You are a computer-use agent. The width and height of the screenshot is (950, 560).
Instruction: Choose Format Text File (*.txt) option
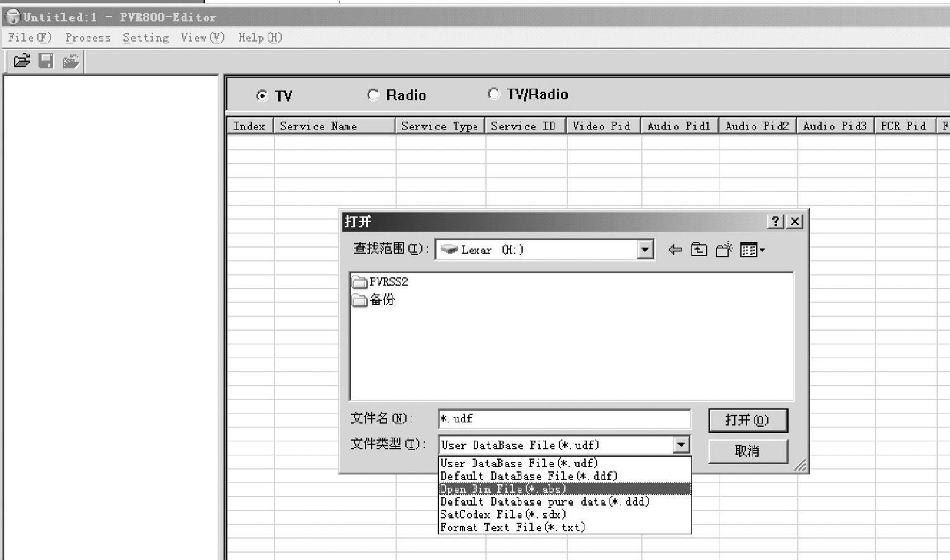565,527
